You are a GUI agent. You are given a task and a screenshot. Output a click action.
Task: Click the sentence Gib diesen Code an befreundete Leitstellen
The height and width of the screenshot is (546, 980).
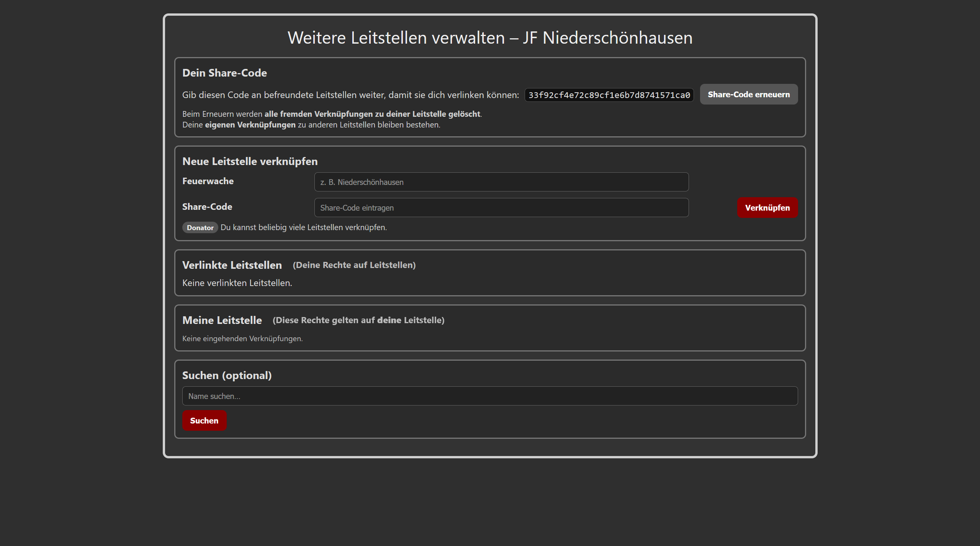click(350, 95)
